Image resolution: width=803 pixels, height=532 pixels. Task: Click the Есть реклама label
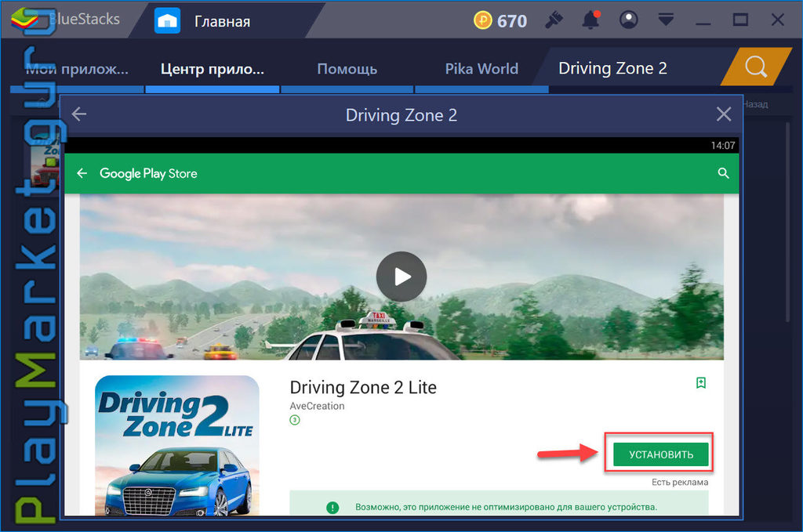tap(680, 482)
